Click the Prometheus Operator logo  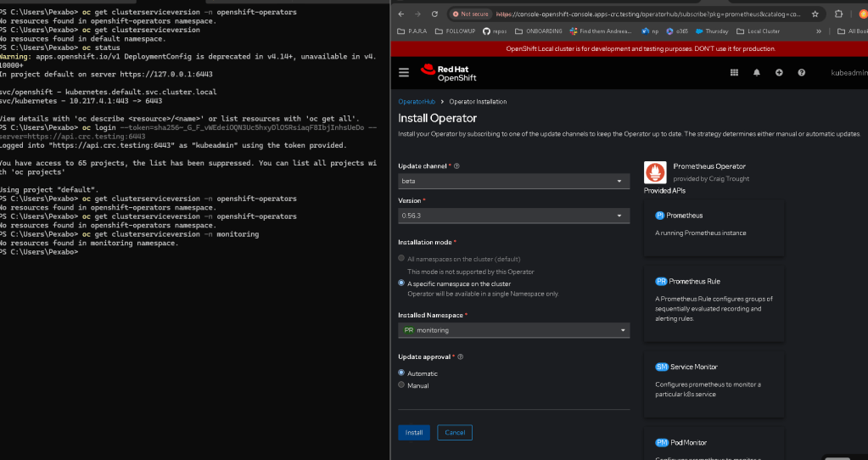(655, 172)
